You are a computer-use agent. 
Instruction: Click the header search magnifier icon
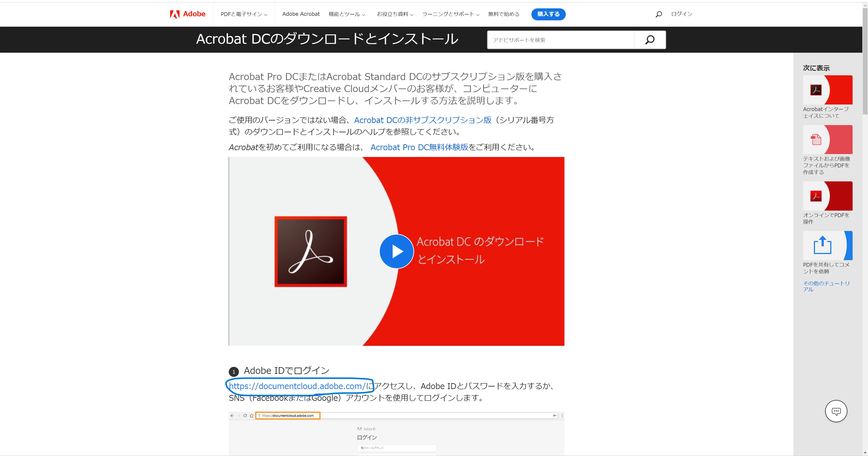click(x=659, y=14)
